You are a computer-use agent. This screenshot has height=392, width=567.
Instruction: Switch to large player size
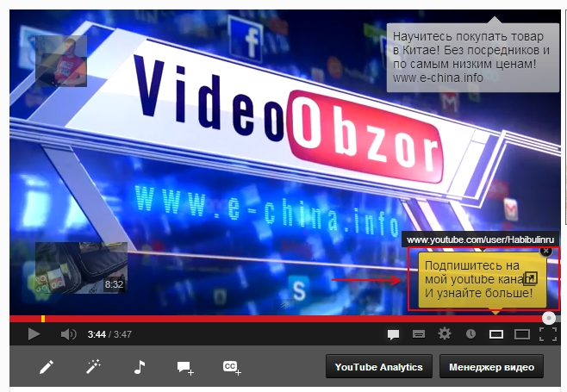pyautogui.click(x=522, y=334)
